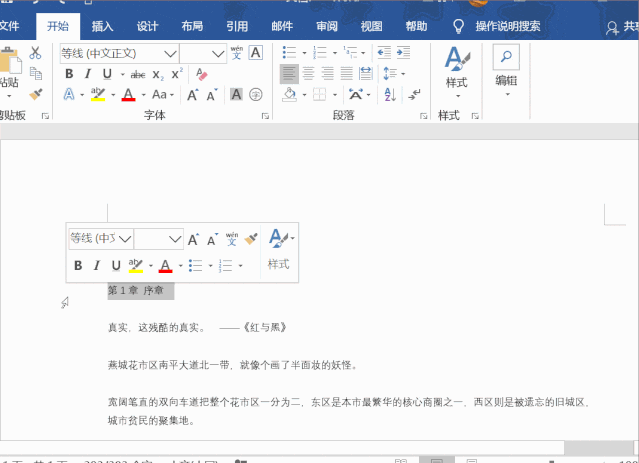
Task: Open the 帮助 tab
Action: click(416, 26)
